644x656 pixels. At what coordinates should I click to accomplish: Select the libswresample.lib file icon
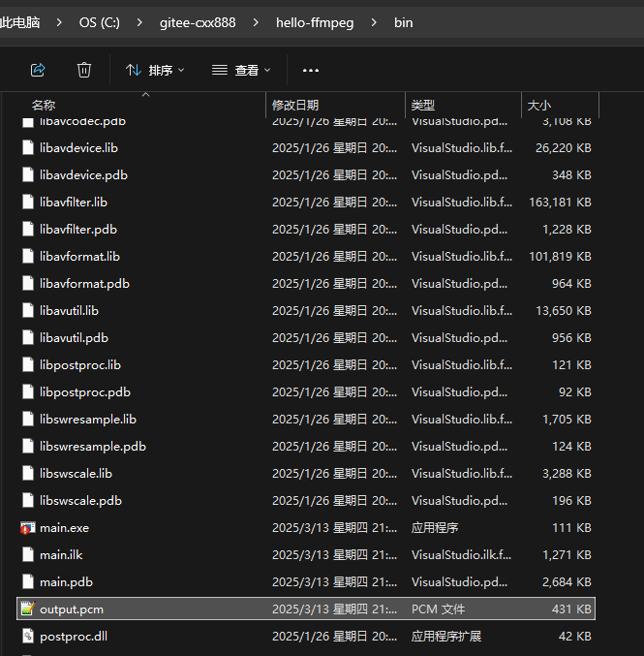[x=27, y=420]
